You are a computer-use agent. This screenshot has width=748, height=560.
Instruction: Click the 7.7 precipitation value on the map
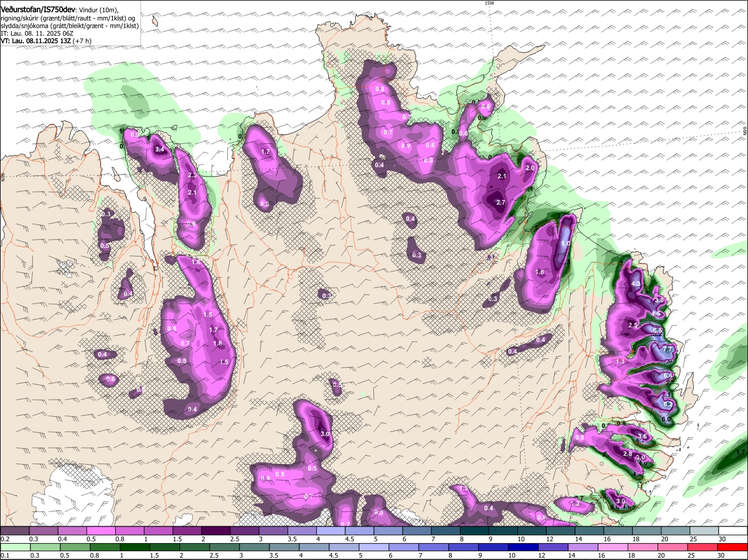point(668,350)
